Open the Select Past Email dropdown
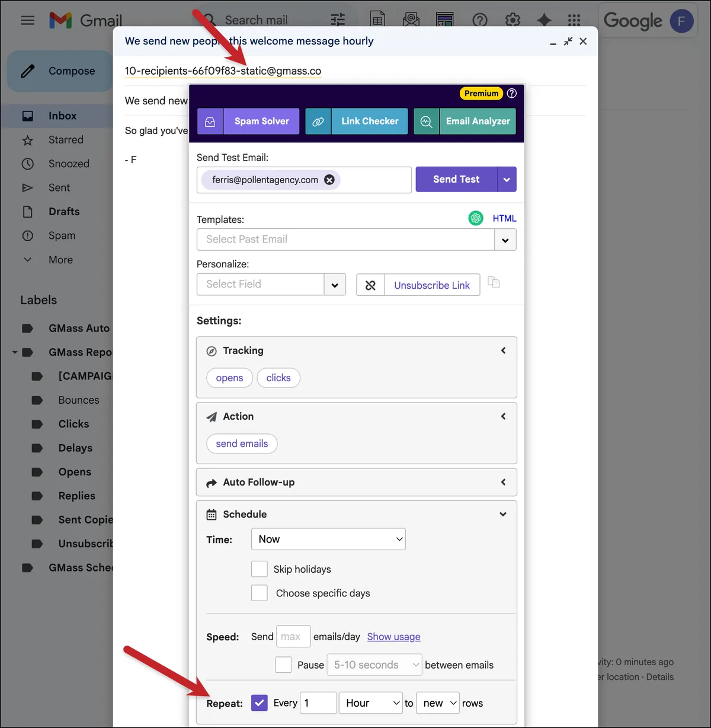 (356, 240)
